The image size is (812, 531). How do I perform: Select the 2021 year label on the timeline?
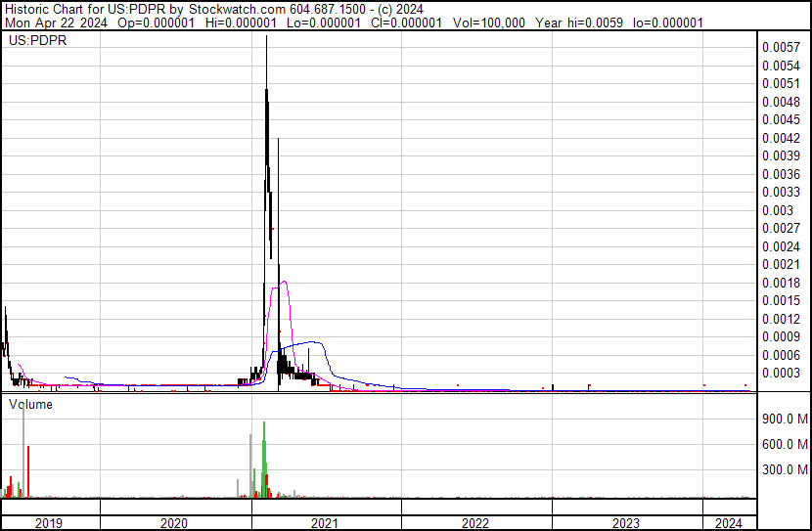point(324,523)
